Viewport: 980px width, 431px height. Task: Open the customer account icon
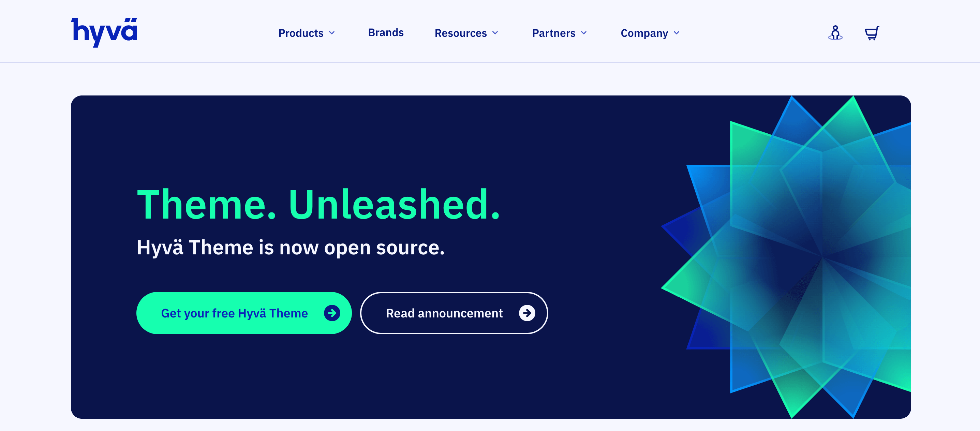[x=835, y=33]
